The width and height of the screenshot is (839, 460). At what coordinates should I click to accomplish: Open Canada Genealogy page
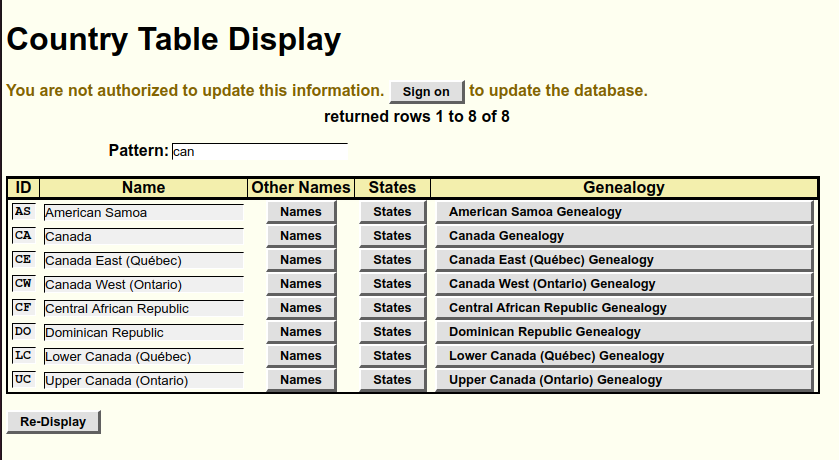pyautogui.click(x=624, y=236)
